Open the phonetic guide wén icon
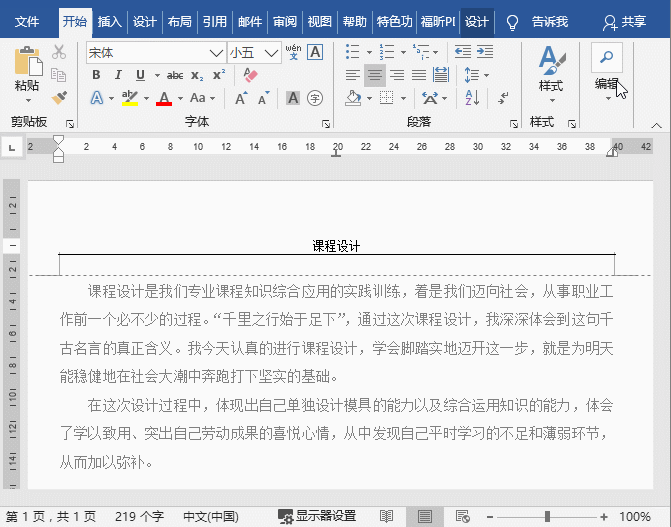The image size is (671, 527). [293, 52]
